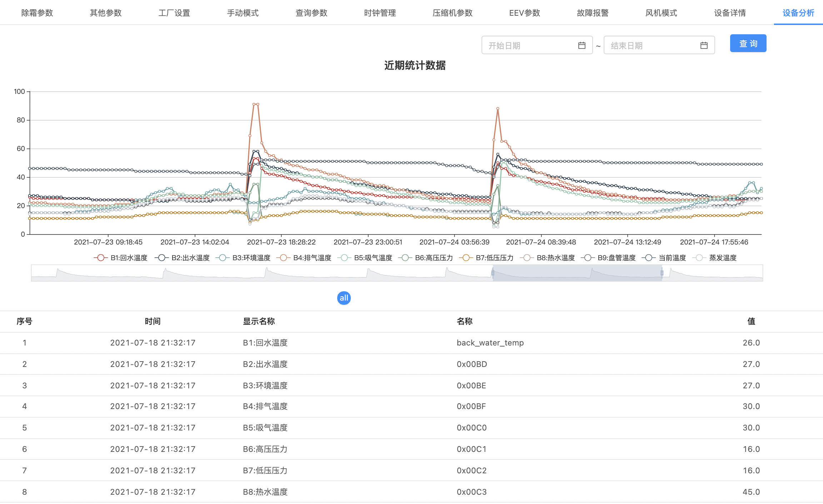Toggle B6:高压压力 legend icon
823x504 pixels.
pyautogui.click(x=405, y=258)
